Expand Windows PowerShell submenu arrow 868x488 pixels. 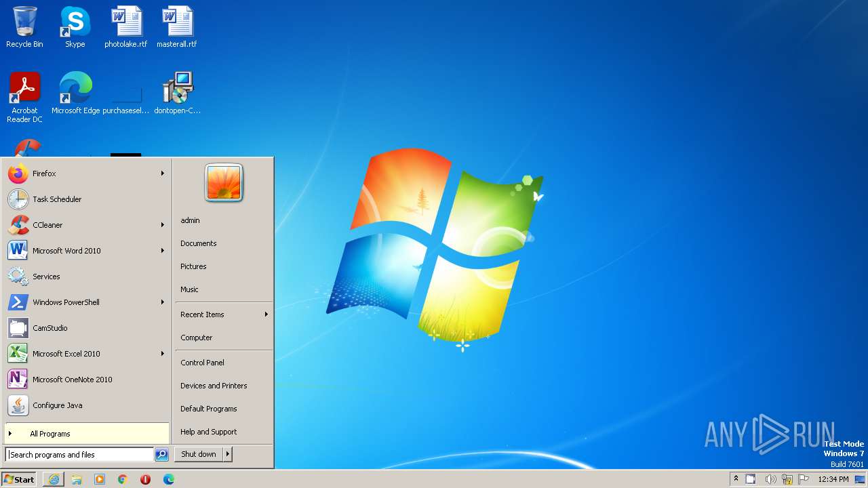click(x=163, y=302)
